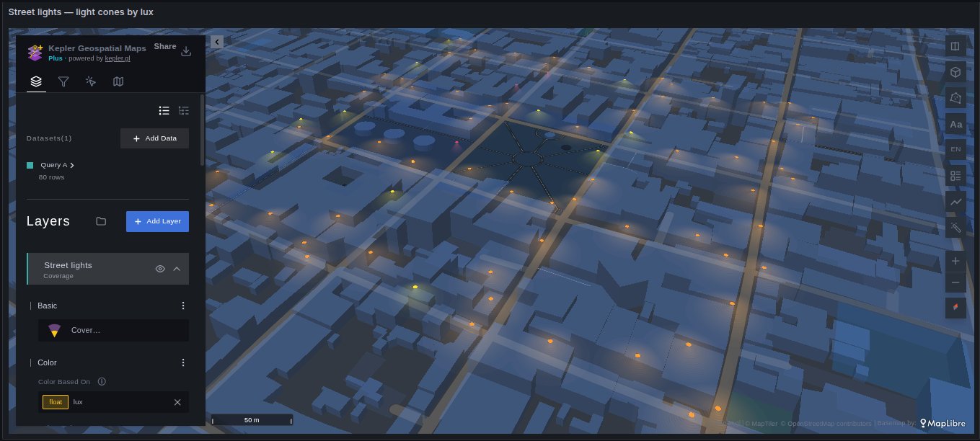Open the Base map tab
This screenshot has width=980, height=441.
pyautogui.click(x=118, y=82)
